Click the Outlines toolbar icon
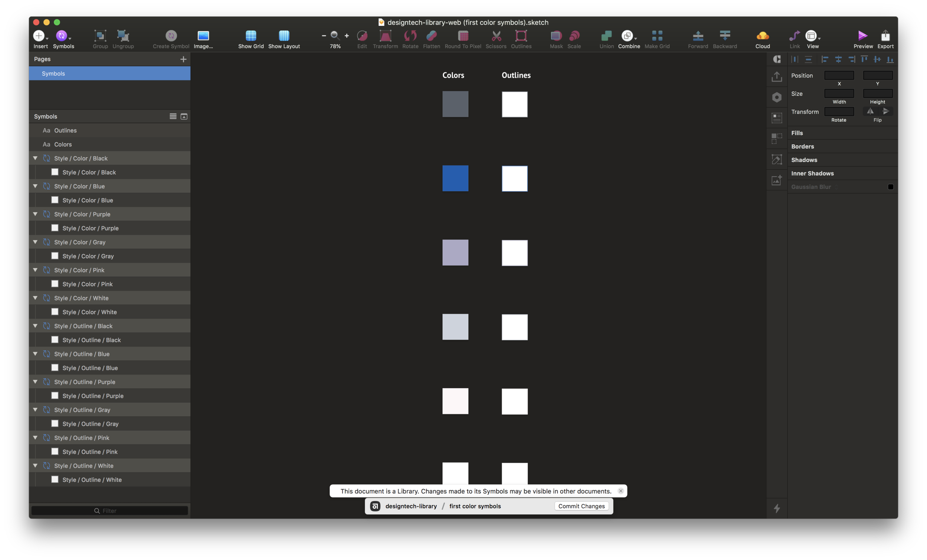 pyautogui.click(x=521, y=36)
